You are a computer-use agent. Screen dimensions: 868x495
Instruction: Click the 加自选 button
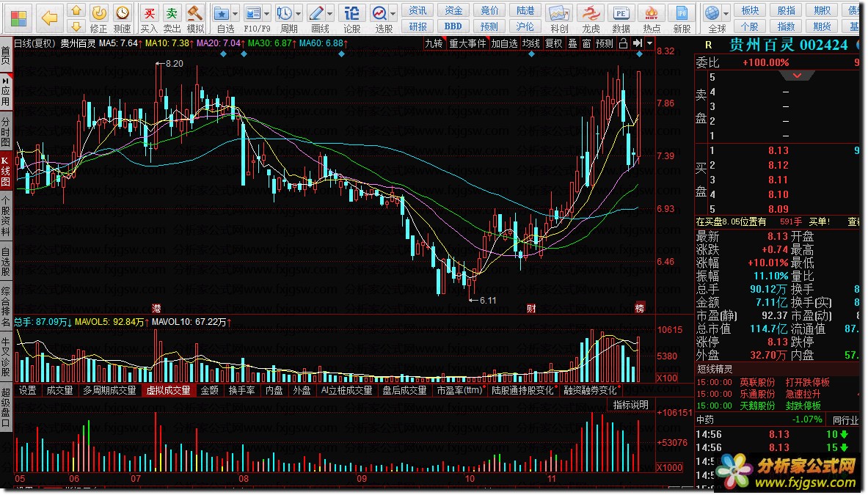(x=504, y=43)
